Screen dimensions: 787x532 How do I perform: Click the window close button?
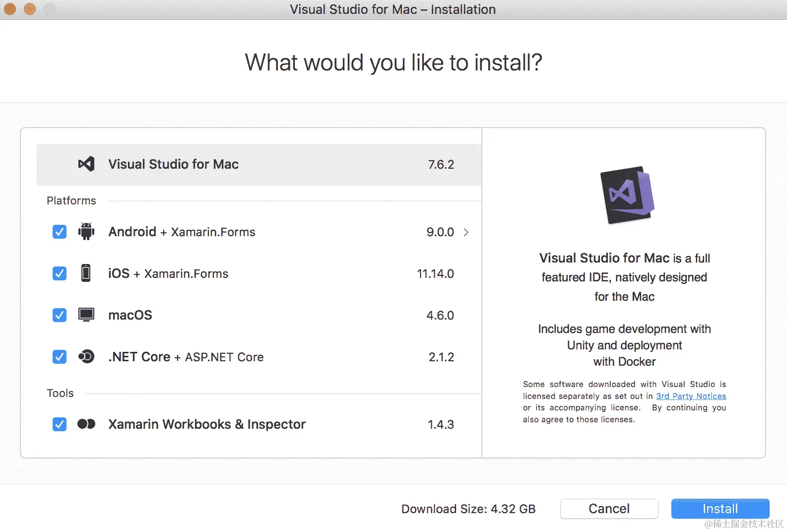pyautogui.click(x=10, y=9)
